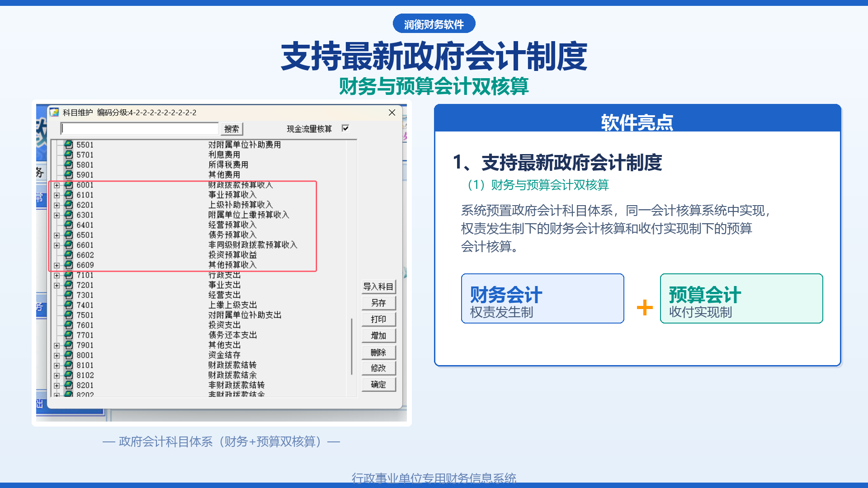The height and width of the screenshot is (488, 868).
Task: Expand the 8102 财政拨款结余 node
Action: [x=57, y=375]
